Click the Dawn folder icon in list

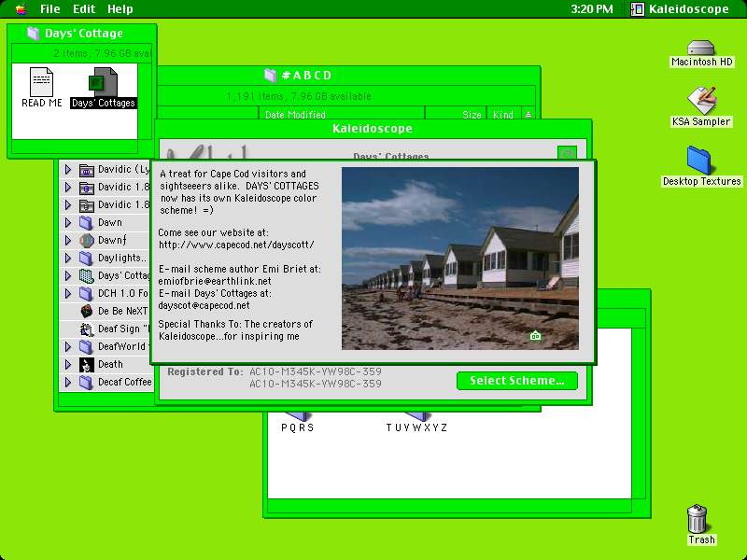(x=86, y=222)
